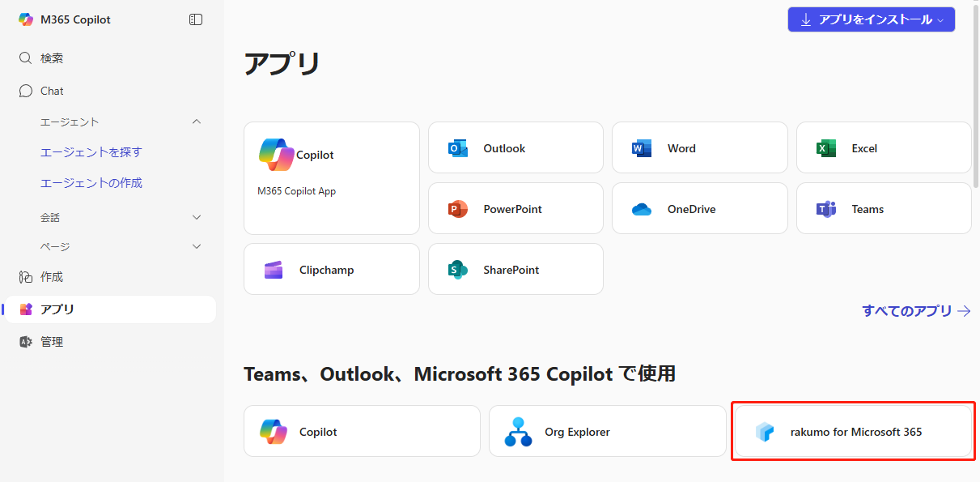Click the Chat bubble icon in sidebar

pos(26,91)
